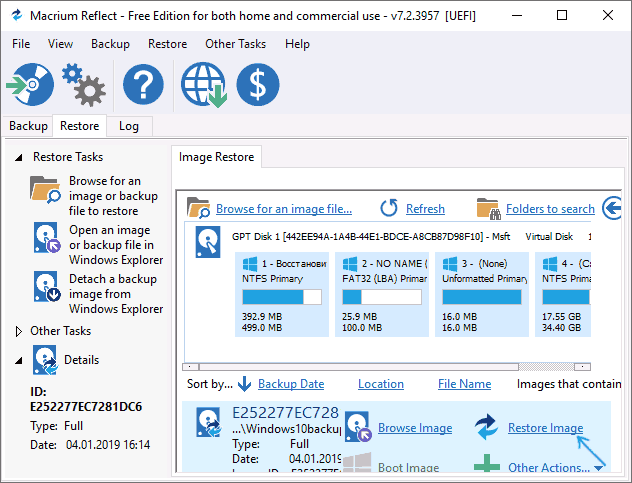The image size is (632, 483).
Task: Collapse the Restore Tasks section
Action: point(20,157)
